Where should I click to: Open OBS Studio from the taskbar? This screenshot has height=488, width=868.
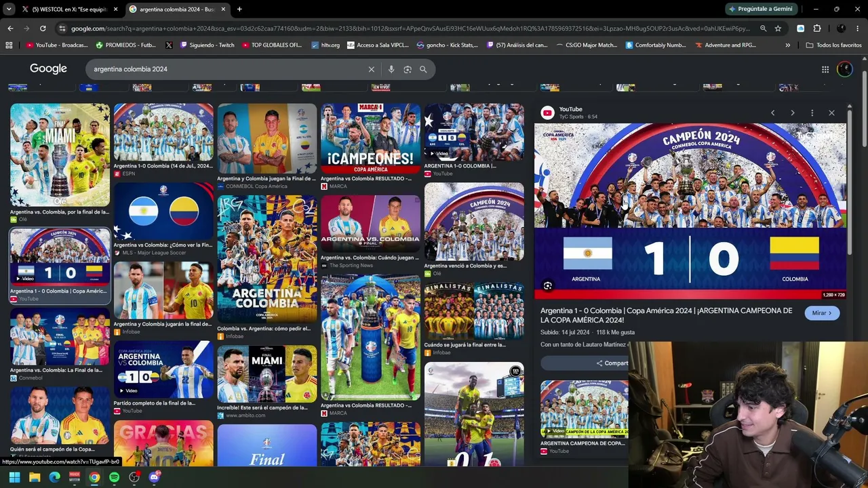point(134,478)
